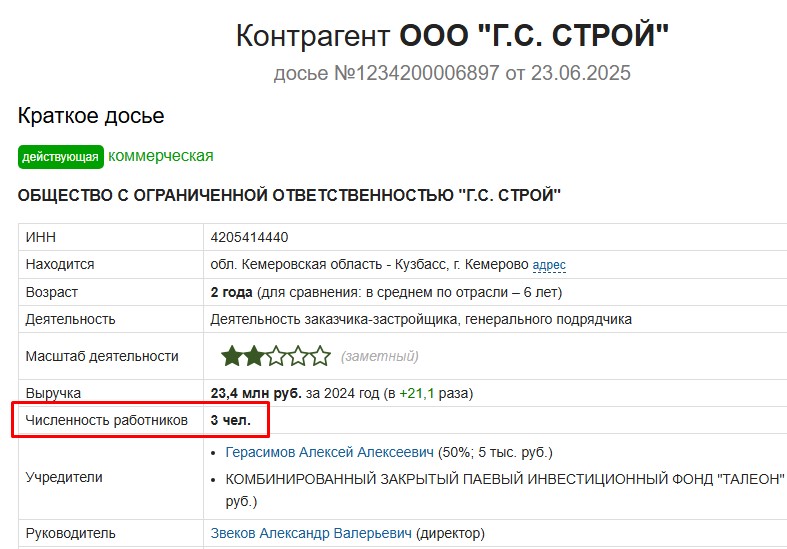Viewport: 787px width, 549px height.
Task: Select the заказчика-застройщика activity description
Action: pyautogui.click(x=421, y=319)
